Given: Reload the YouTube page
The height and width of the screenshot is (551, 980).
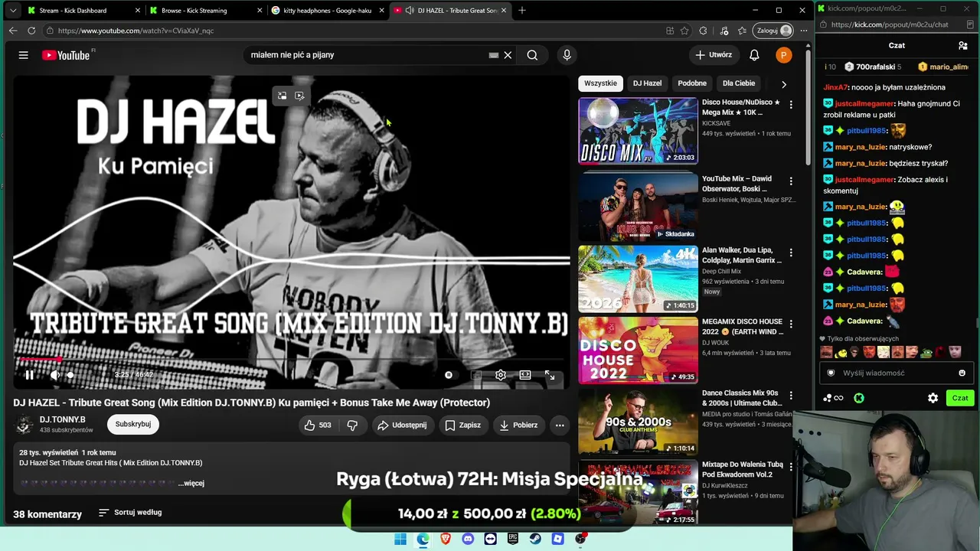Looking at the screenshot, I should coord(31,31).
